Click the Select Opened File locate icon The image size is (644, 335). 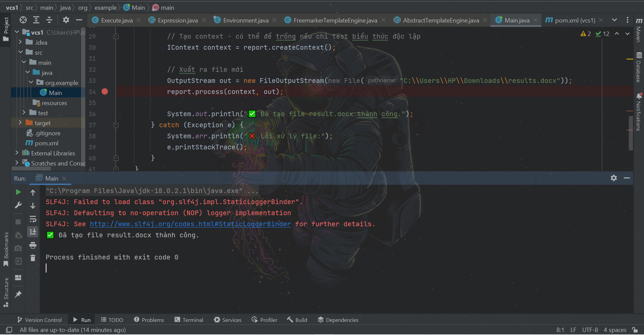click(x=23, y=20)
